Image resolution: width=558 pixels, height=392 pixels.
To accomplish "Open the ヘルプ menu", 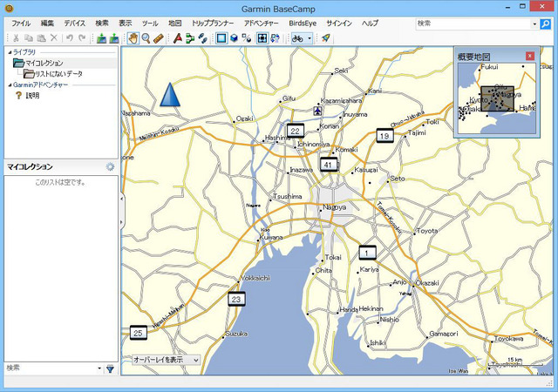I will (x=370, y=24).
